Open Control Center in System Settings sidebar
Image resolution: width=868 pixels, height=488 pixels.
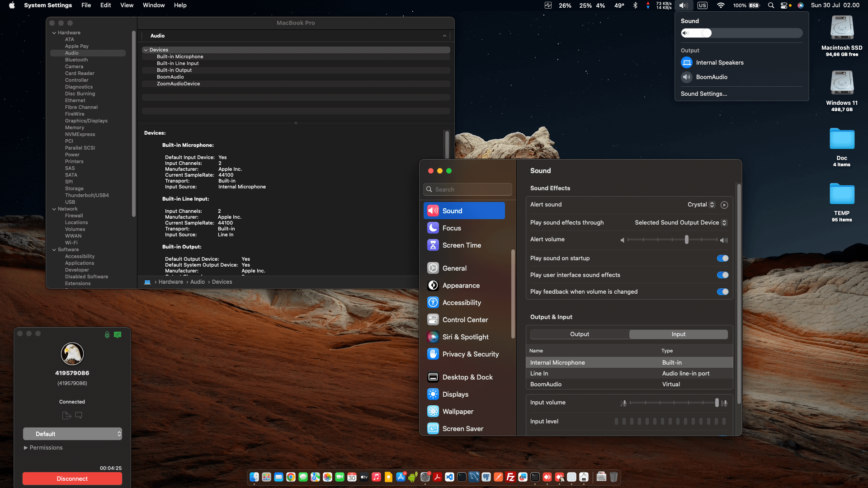point(464,320)
